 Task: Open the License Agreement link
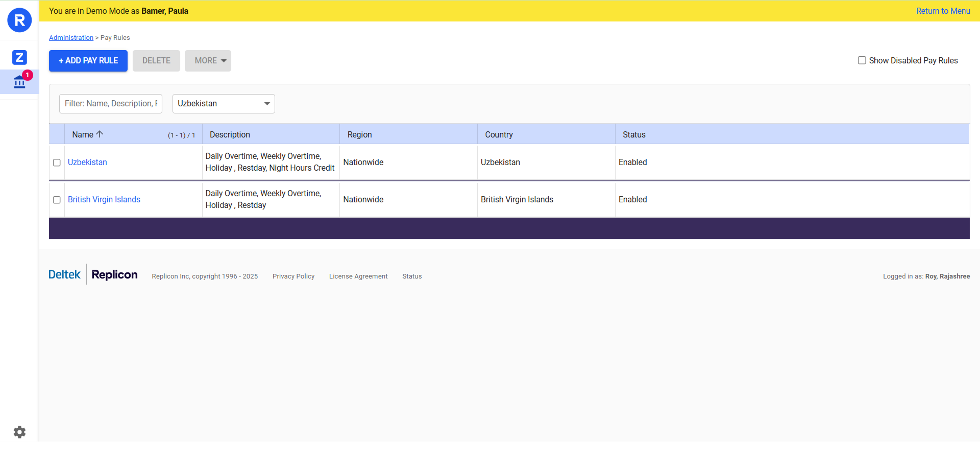[358, 276]
